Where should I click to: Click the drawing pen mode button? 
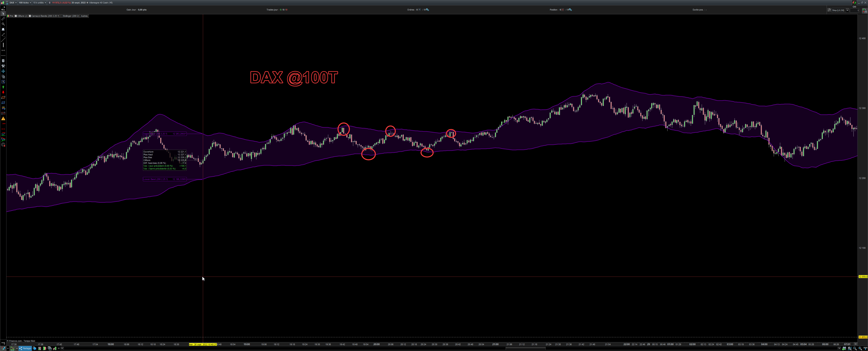click(x=3, y=348)
